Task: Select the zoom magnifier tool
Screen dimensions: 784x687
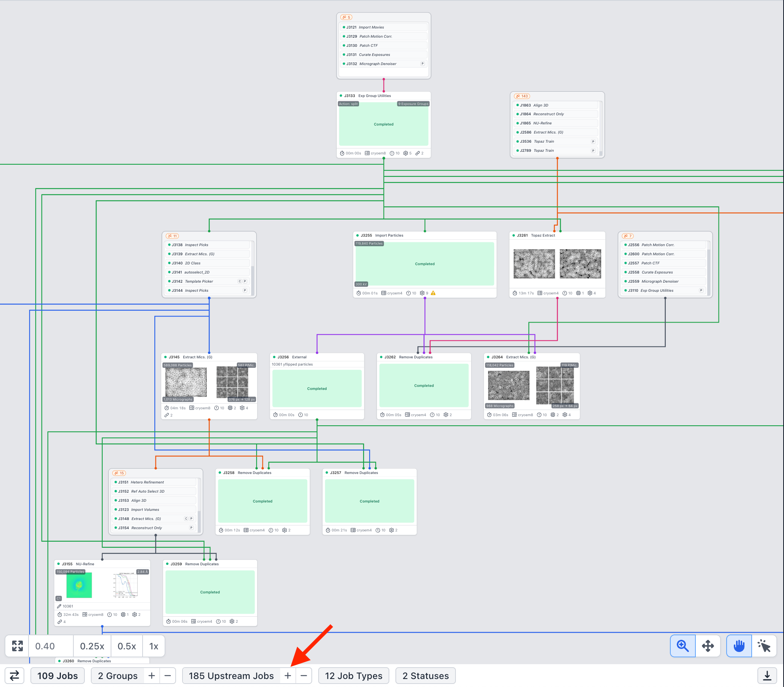Action: click(x=682, y=646)
